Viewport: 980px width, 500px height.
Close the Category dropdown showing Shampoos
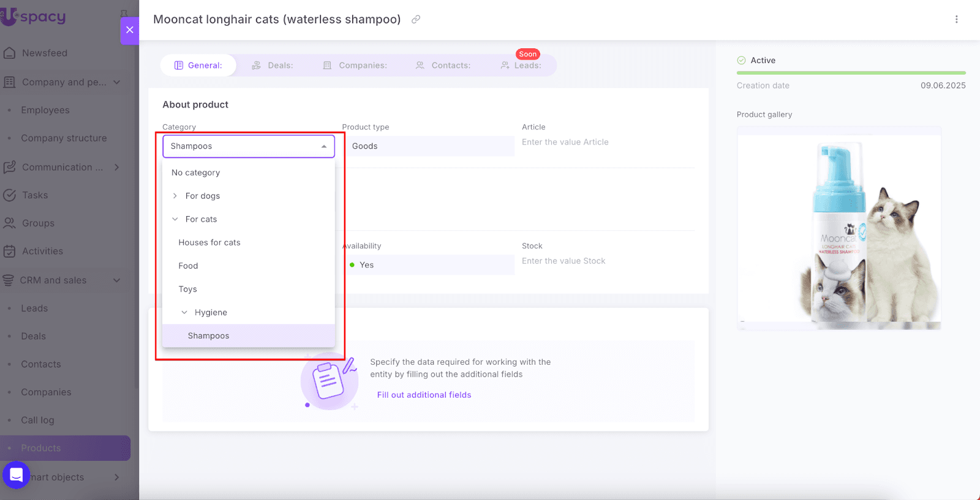click(323, 147)
